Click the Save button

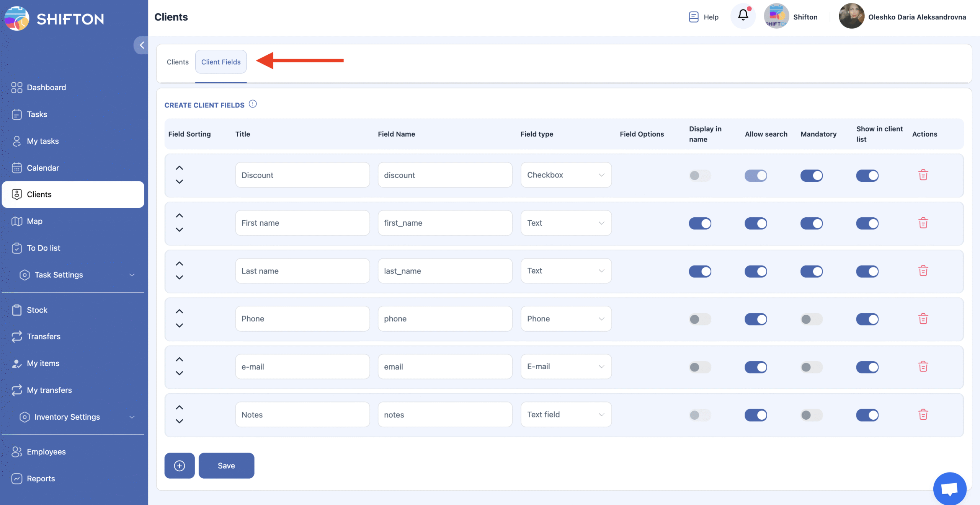[x=226, y=466]
